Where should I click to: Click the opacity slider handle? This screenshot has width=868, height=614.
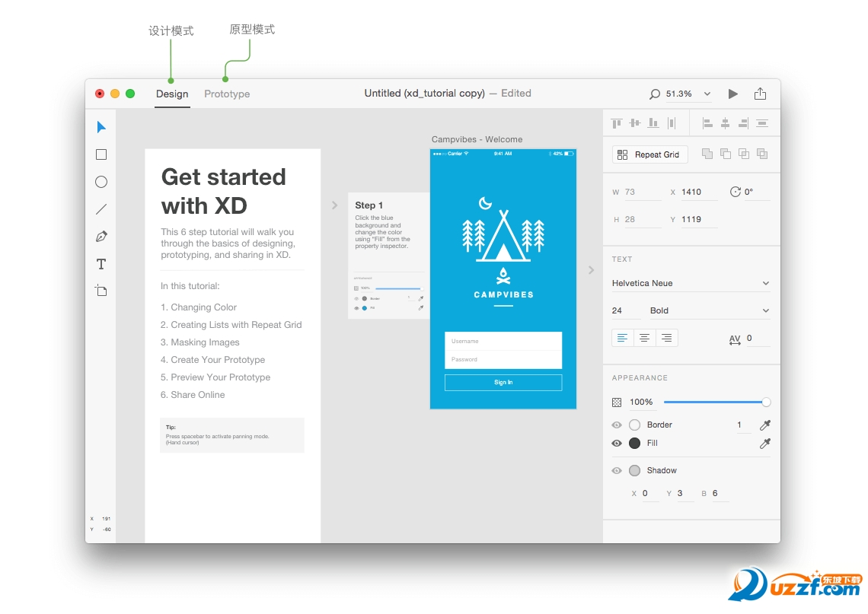coord(766,402)
